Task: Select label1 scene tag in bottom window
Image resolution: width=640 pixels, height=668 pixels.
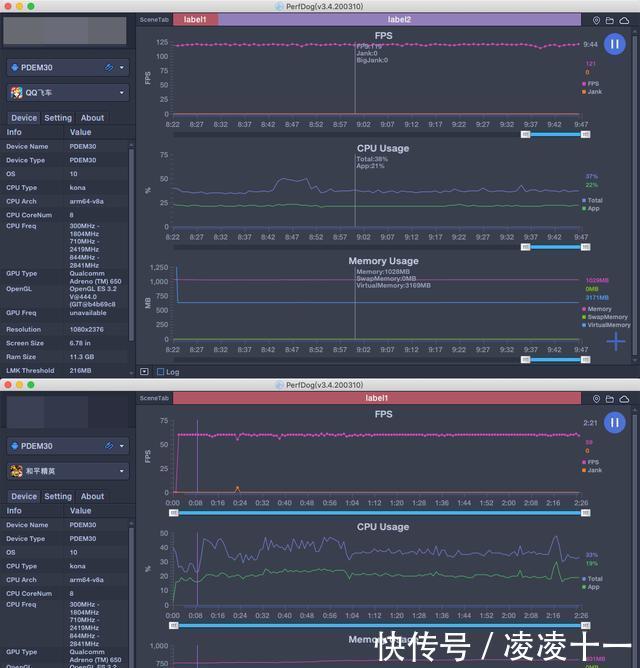Action: tap(377, 398)
